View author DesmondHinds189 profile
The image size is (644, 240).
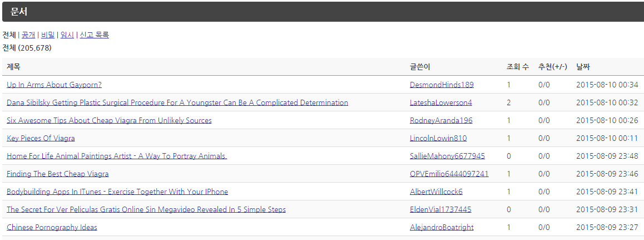(442, 85)
